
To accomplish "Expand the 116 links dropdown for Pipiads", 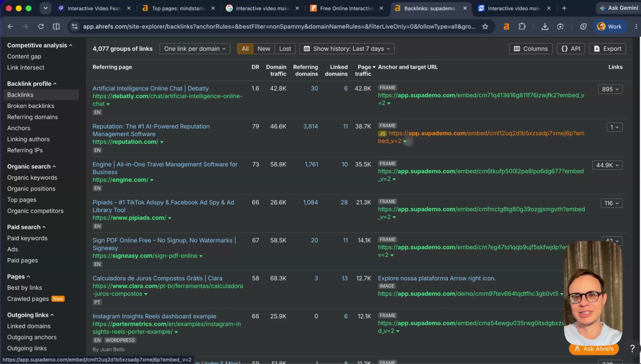I will tap(611, 203).
